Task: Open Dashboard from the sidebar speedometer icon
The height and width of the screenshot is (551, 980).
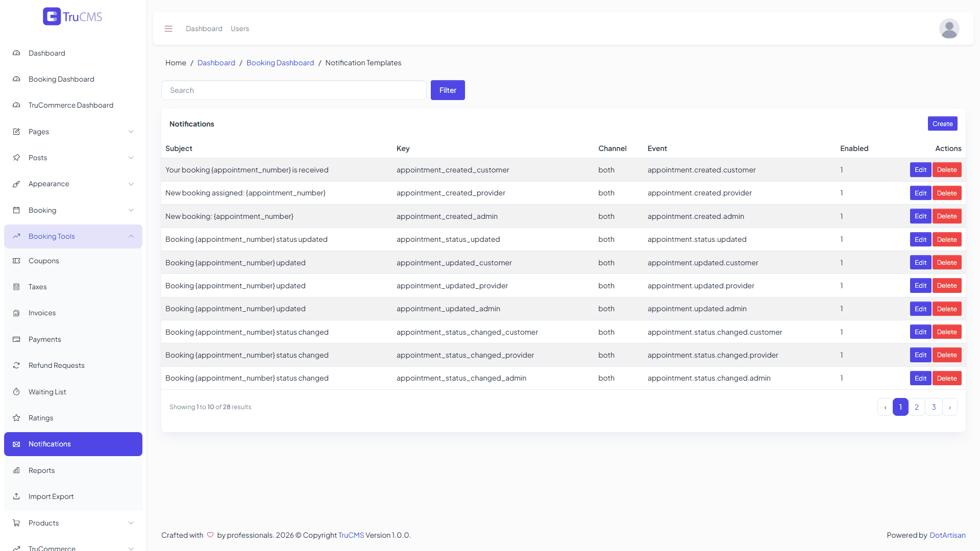Action: (x=16, y=53)
